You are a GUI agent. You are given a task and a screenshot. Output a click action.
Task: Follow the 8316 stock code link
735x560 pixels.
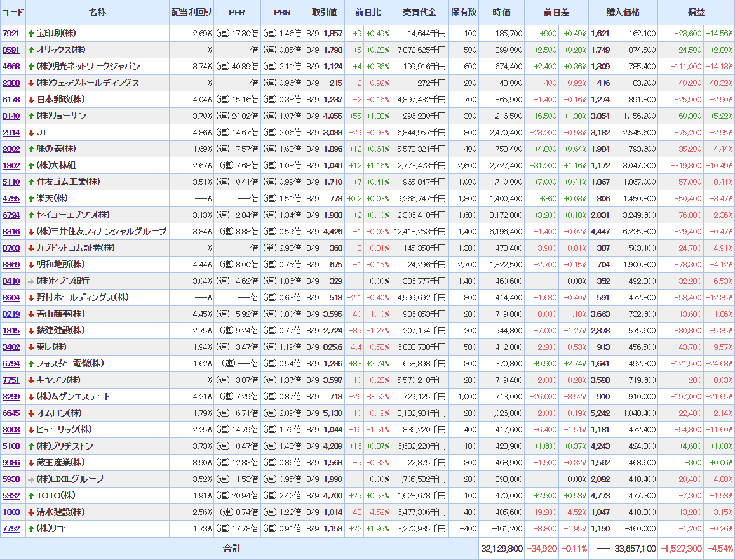pos(11,231)
